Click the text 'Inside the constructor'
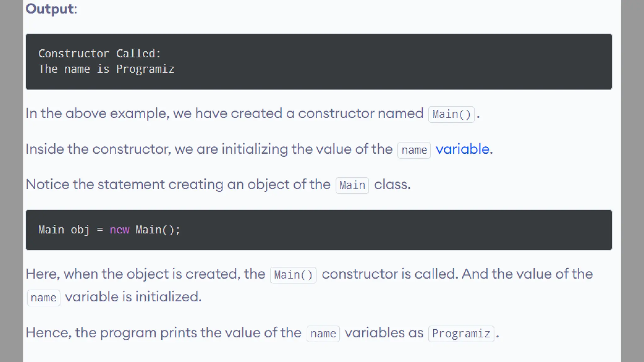644x362 pixels. click(98, 149)
